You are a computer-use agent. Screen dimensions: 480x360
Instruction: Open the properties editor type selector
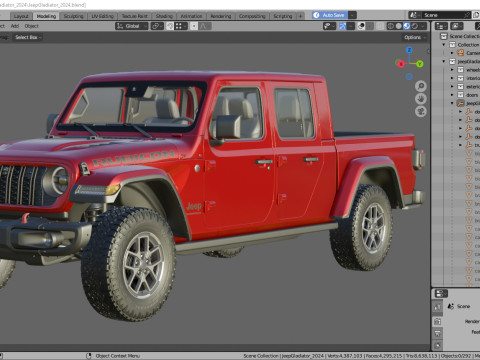click(441, 294)
